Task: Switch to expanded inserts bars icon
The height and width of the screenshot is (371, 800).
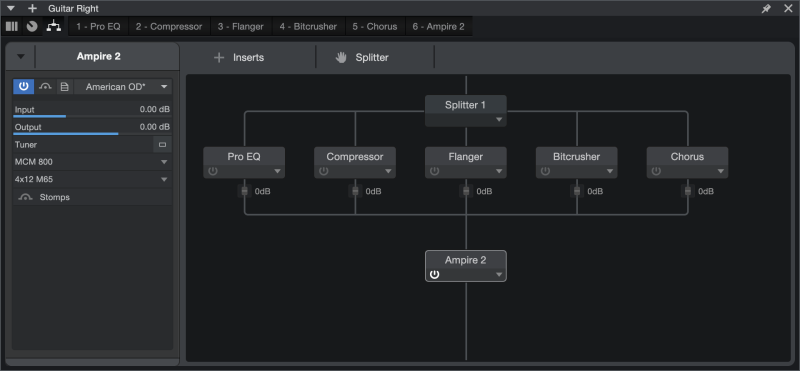Action: tap(12, 26)
